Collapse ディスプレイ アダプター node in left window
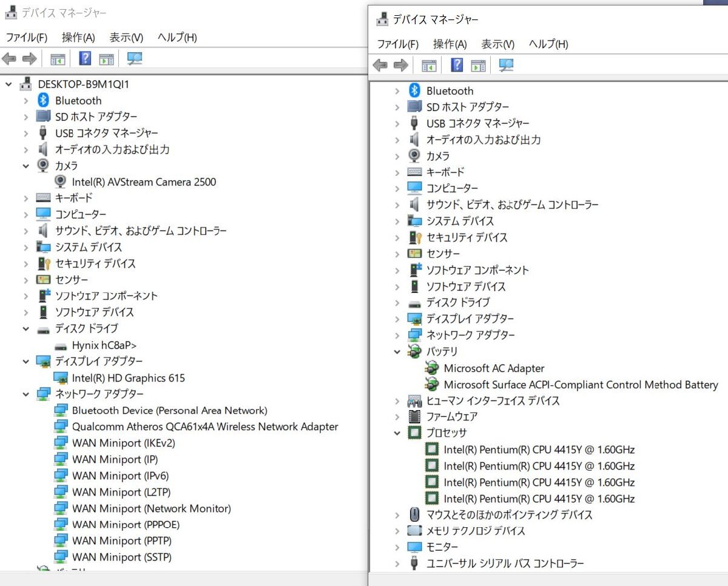The height and width of the screenshot is (586, 728). point(26,362)
